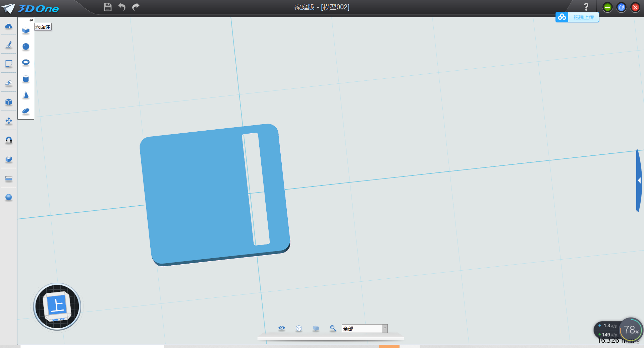This screenshot has width=644, height=348.
Task: Toggle the show/hide eye icon
Action: (x=282, y=328)
